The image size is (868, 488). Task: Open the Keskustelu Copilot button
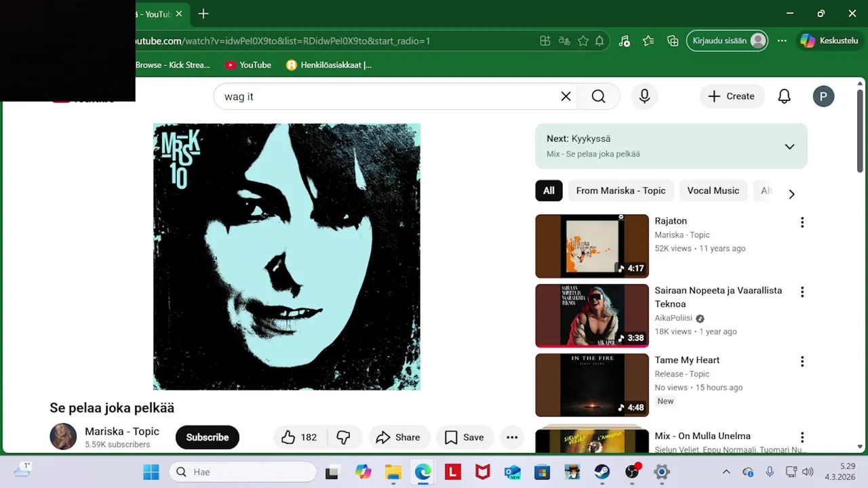click(x=829, y=41)
